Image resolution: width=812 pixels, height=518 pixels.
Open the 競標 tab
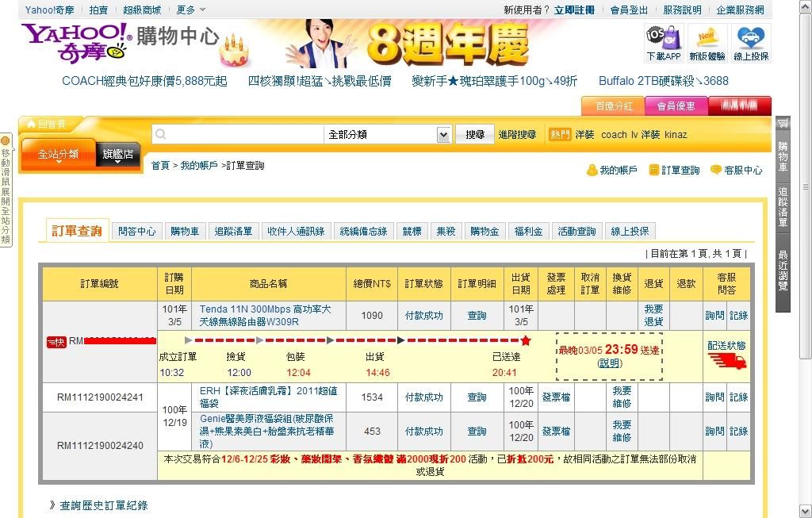click(412, 232)
